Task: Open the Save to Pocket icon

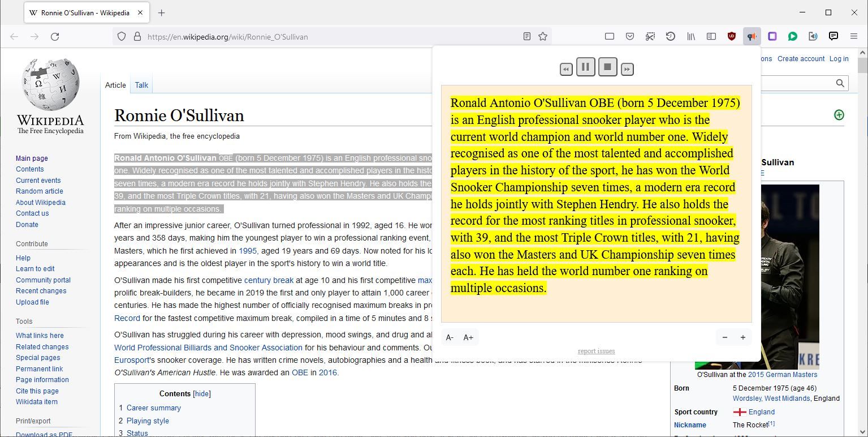Action: click(x=630, y=36)
